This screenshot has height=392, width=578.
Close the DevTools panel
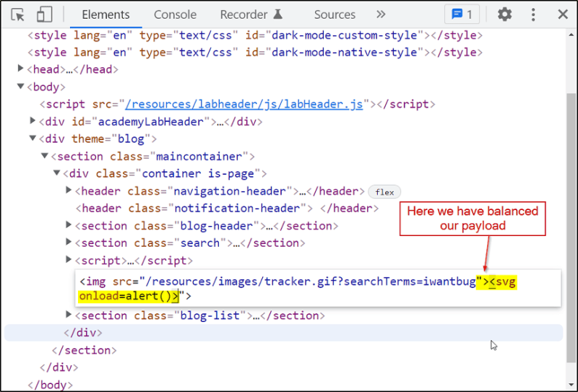point(563,14)
